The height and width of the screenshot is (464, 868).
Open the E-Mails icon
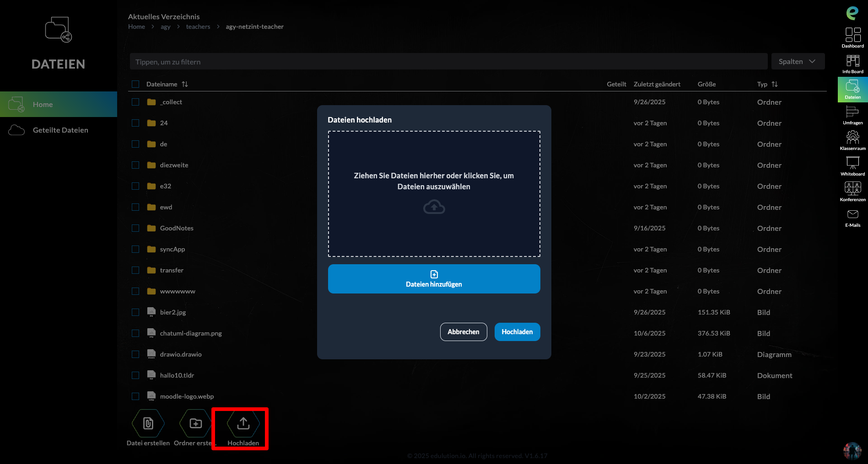pyautogui.click(x=852, y=217)
